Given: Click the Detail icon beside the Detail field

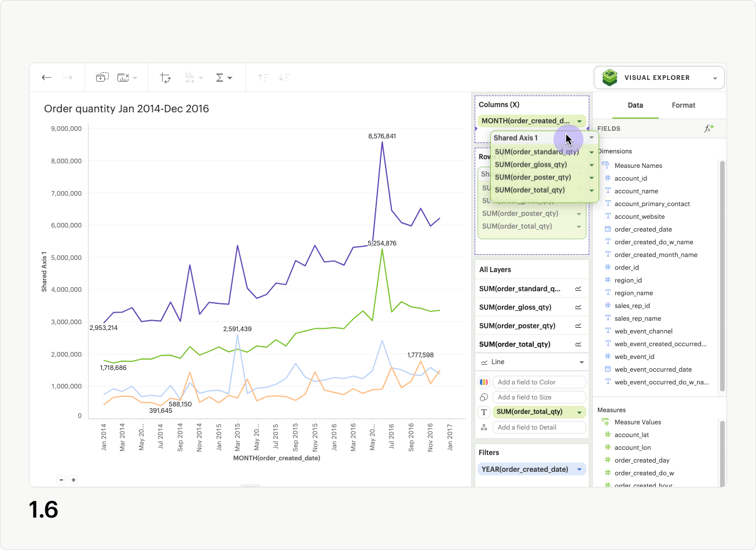Looking at the screenshot, I should coord(485,427).
